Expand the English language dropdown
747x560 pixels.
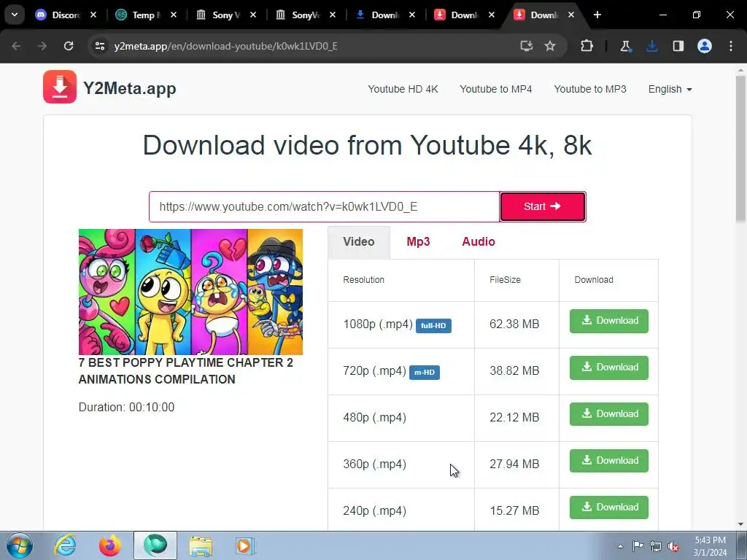tap(670, 89)
